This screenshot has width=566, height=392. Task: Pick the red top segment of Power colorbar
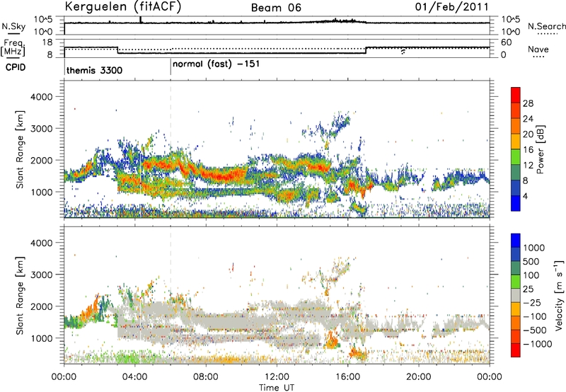(x=516, y=96)
